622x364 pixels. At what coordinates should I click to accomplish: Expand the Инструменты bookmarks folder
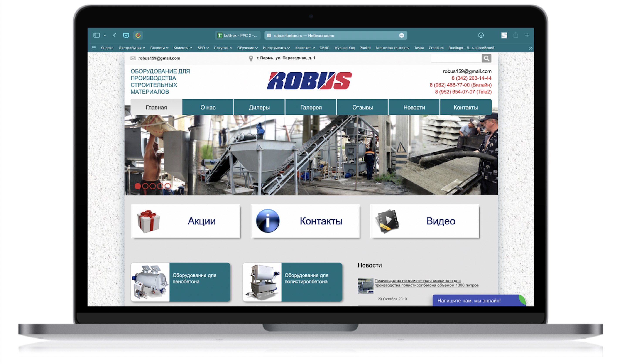(x=276, y=48)
